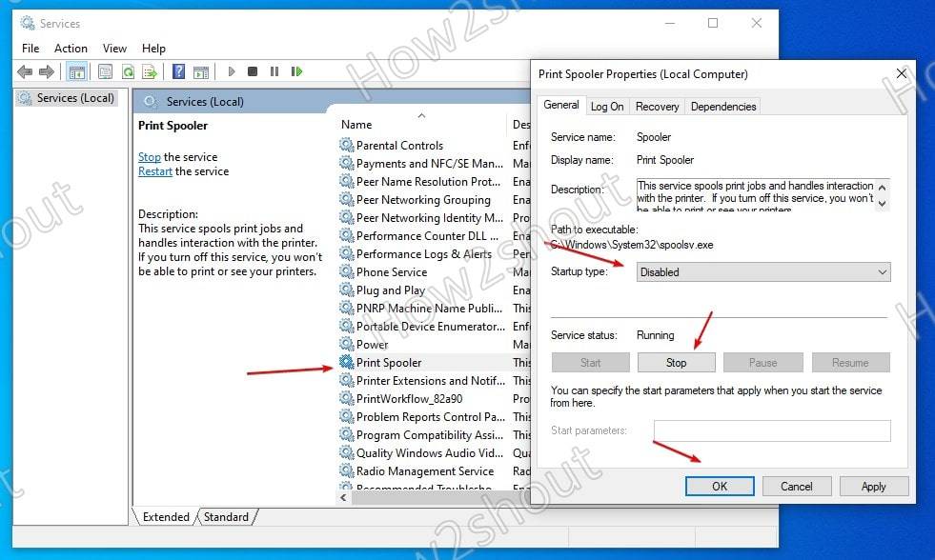
Task: Click the Start Service play icon
Action: [232, 71]
